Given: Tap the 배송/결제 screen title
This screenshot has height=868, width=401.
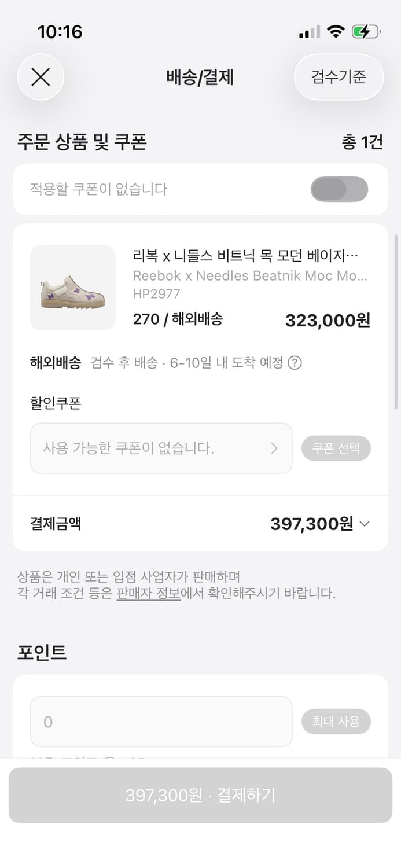Looking at the screenshot, I should coord(200,78).
